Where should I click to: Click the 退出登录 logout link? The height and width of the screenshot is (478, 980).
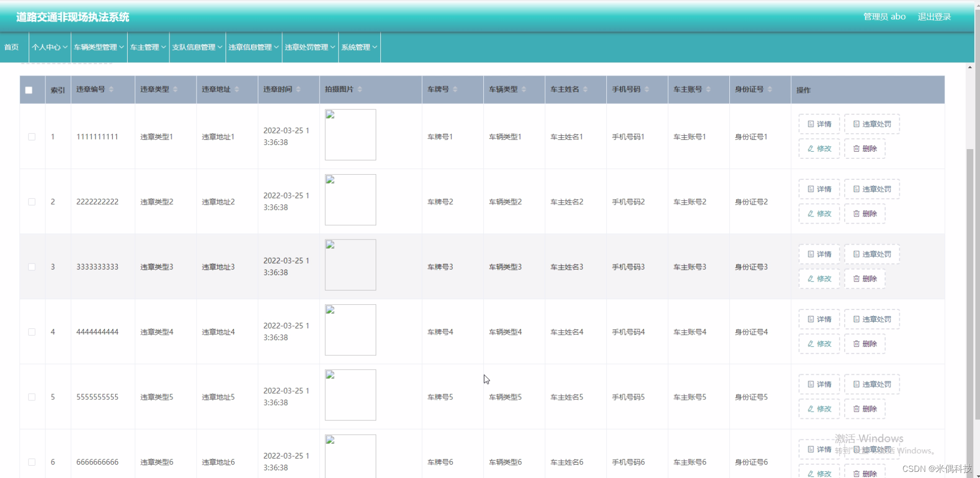pyautogui.click(x=934, y=16)
